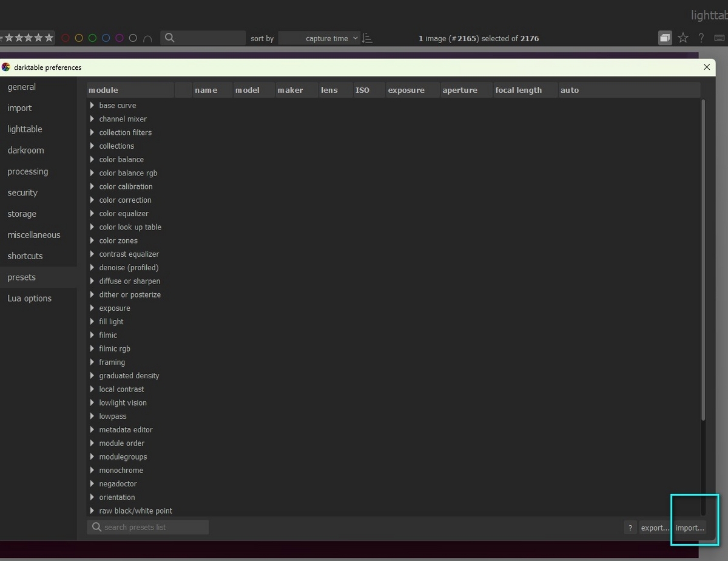Select the filmic row
The image size is (728, 561).
pos(393,335)
